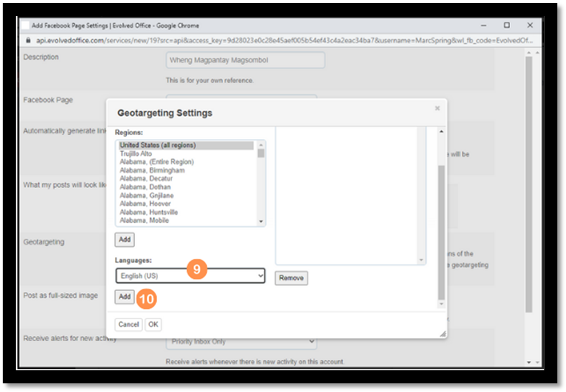This screenshot has height=392, width=566.
Task: Click Regions list scroll-down arrow
Action: [x=261, y=222]
